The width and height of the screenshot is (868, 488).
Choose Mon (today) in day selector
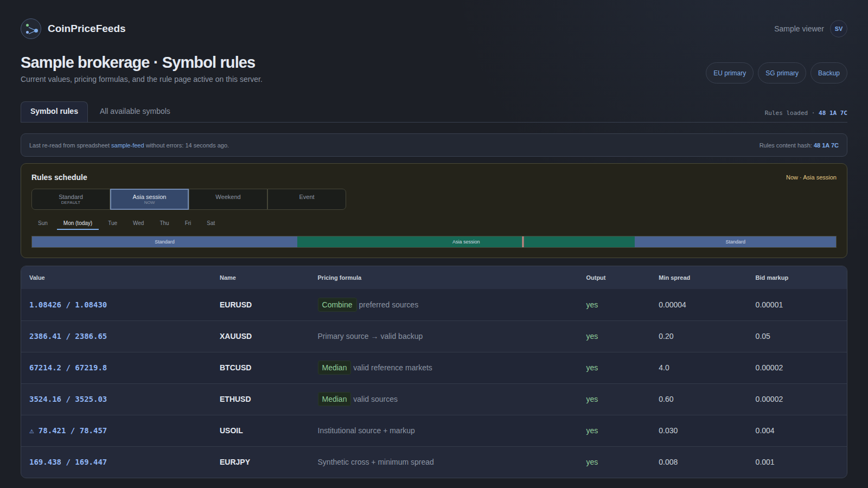[78, 223]
